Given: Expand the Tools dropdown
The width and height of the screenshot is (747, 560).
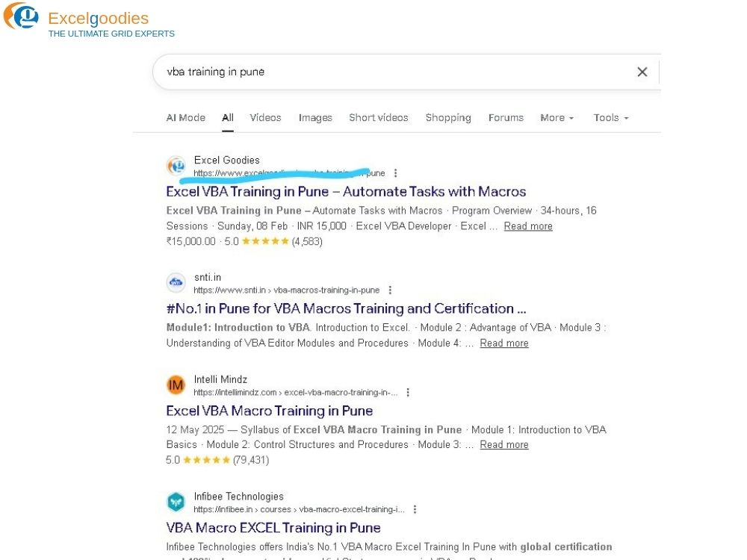Looking at the screenshot, I should (x=611, y=118).
